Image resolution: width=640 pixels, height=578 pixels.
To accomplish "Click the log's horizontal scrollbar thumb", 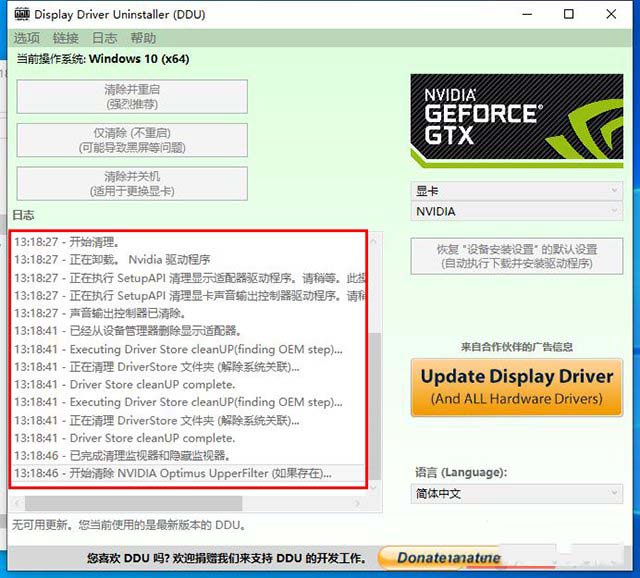I will point(133,503).
